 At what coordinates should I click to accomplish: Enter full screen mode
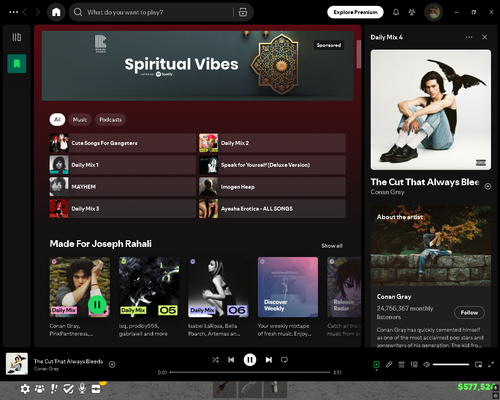(491, 365)
